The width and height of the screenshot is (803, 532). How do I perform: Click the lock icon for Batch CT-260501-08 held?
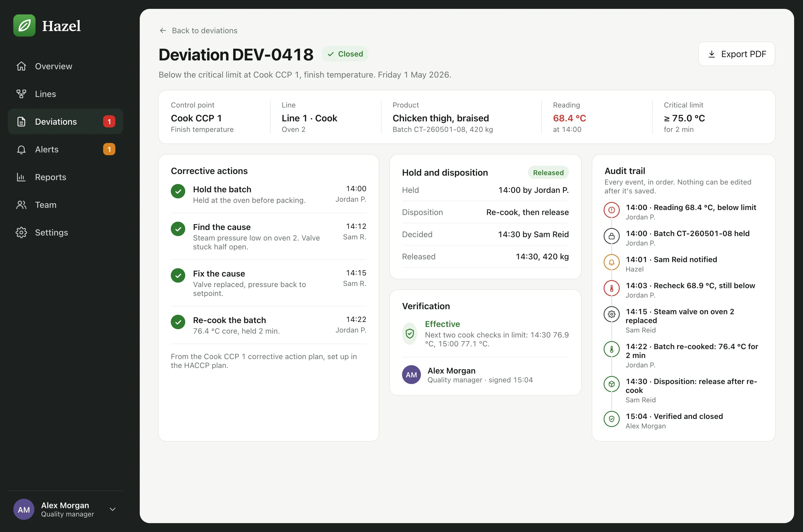(611, 236)
